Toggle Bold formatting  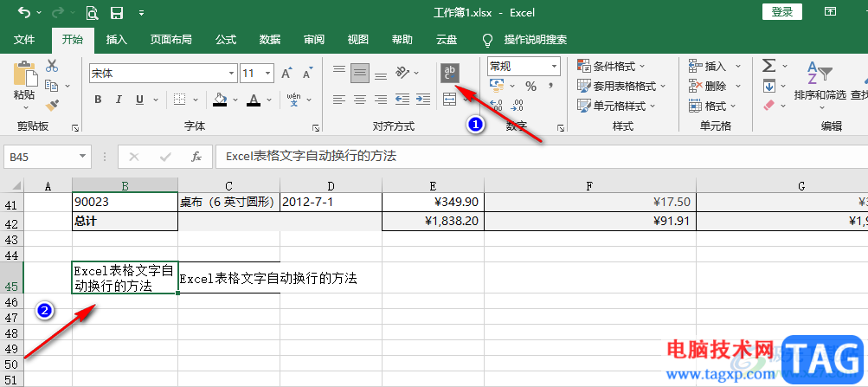tap(98, 100)
